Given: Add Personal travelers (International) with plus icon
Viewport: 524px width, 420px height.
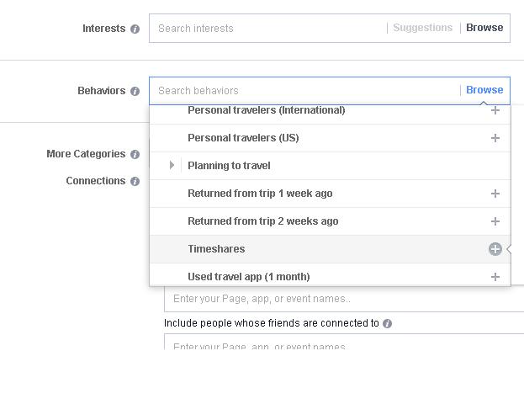Looking at the screenshot, I should [x=495, y=110].
